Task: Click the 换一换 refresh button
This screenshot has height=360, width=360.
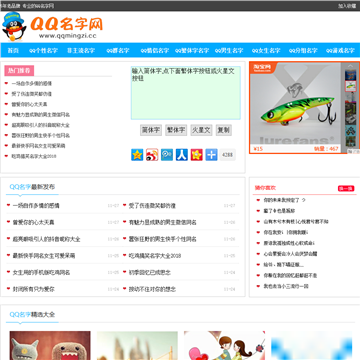Action: tap(346, 188)
